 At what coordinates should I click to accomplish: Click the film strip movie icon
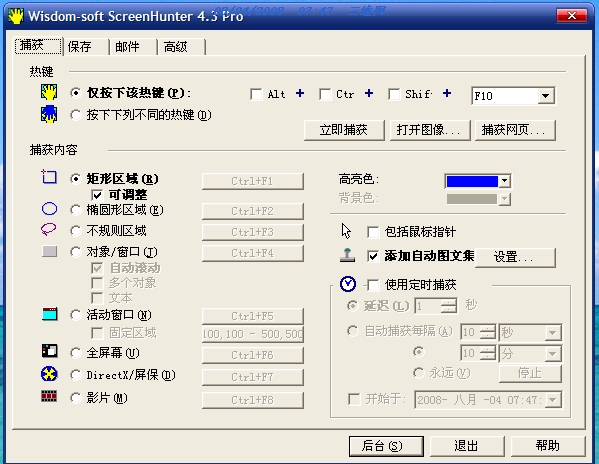[x=49, y=396]
